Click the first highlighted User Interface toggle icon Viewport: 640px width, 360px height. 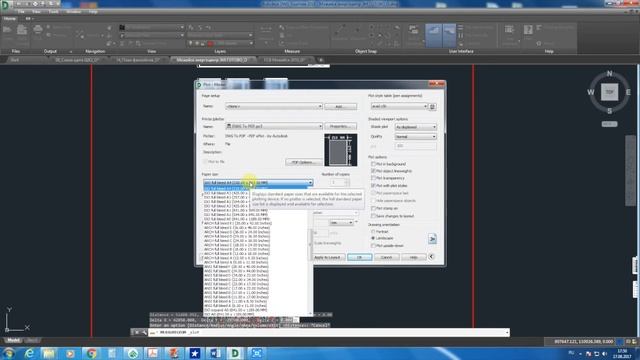pyautogui.click(x=433, y=35)
